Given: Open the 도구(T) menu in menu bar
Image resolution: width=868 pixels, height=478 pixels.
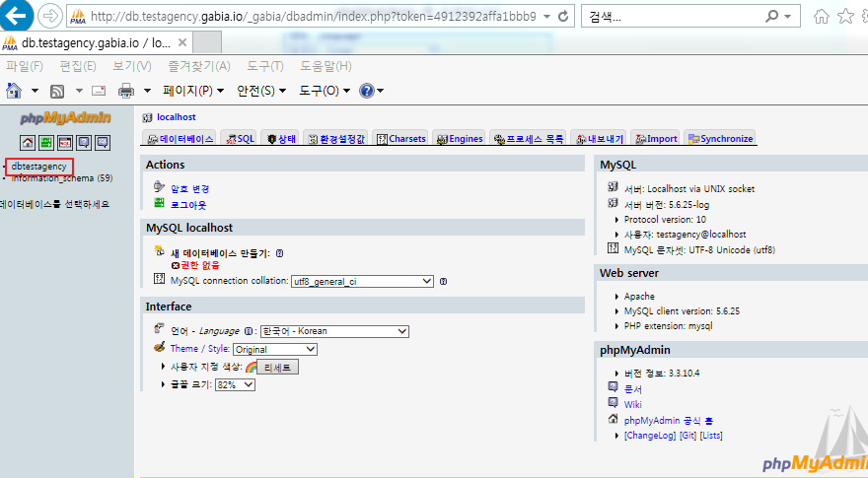Looking at the screenshot, I should coord(265,66).
